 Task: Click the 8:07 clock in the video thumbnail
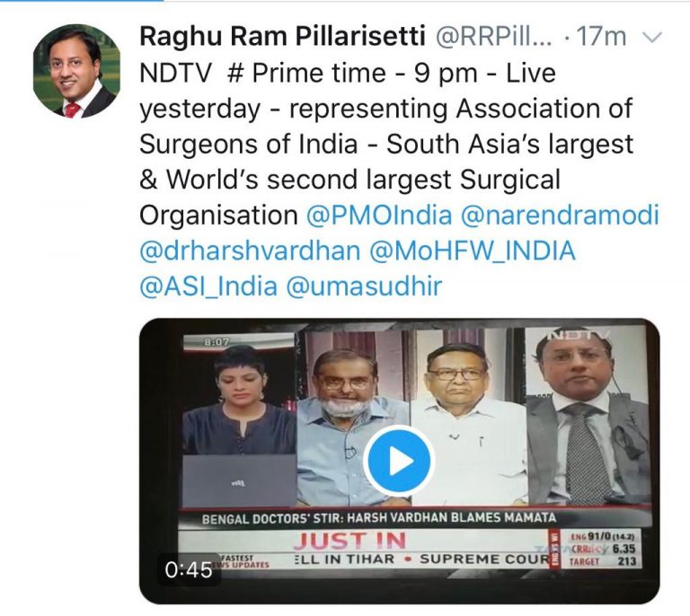click(216, 341)
